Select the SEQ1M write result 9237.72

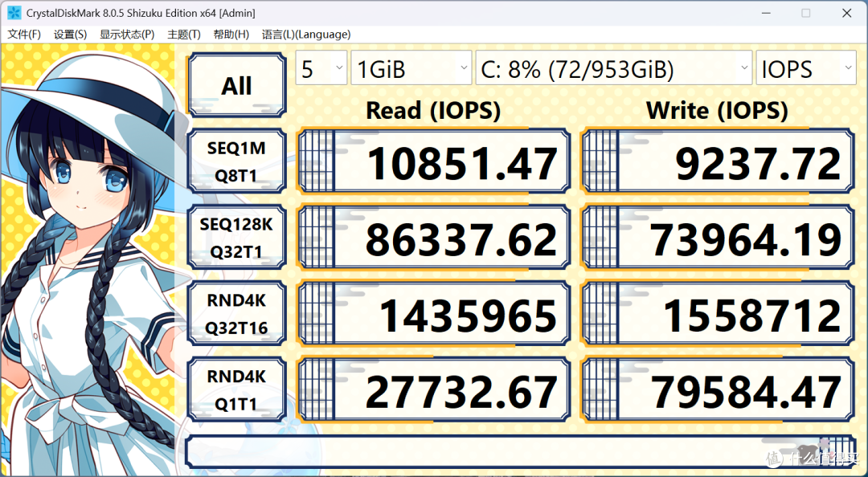coord(718,161)
